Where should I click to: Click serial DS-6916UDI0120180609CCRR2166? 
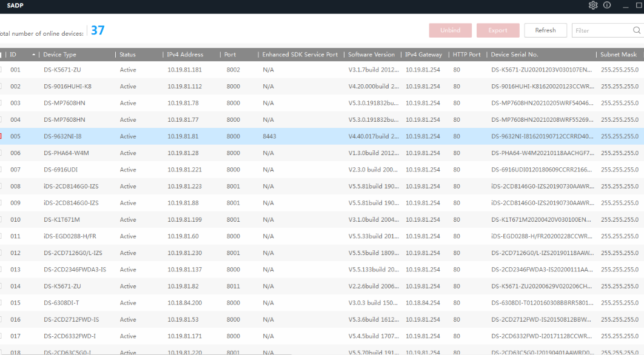pyautogui.click(x=542, y=170)
